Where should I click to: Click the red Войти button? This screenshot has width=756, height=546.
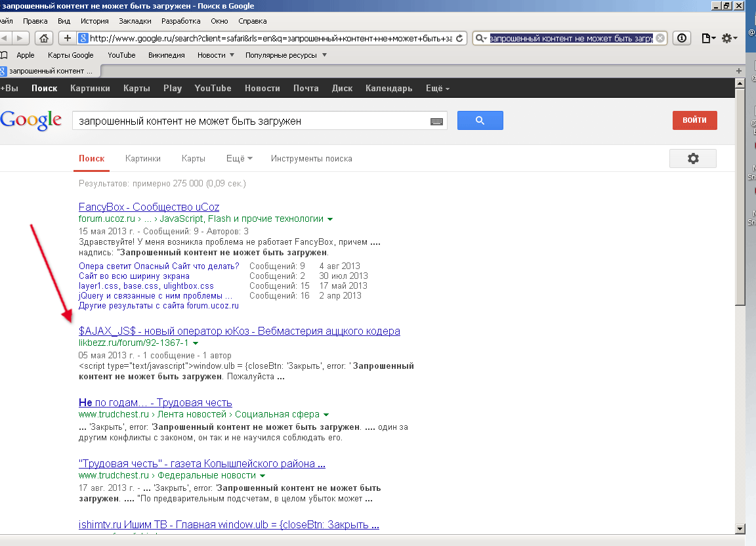(695, 120)
